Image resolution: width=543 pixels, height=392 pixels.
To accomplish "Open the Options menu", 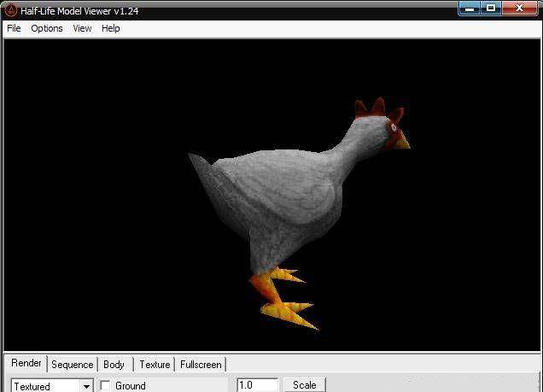I will [x=47, y=28].
